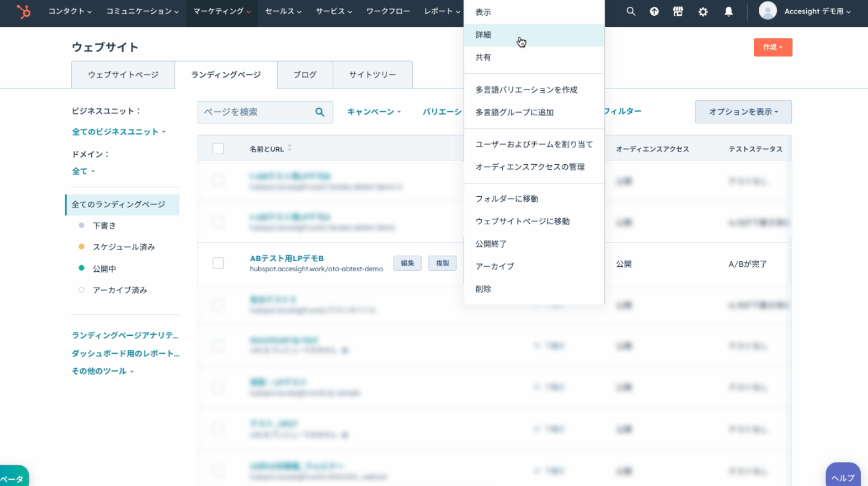The image size is (868, 486).
Task: Open the 作成 dropdown button
Action: point(773,47)
